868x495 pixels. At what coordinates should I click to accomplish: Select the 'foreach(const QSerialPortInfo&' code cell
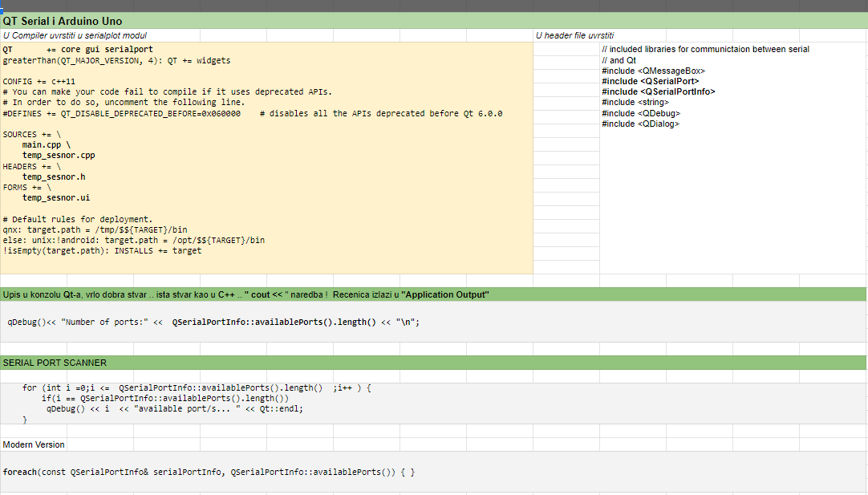(x=433, y=473)
